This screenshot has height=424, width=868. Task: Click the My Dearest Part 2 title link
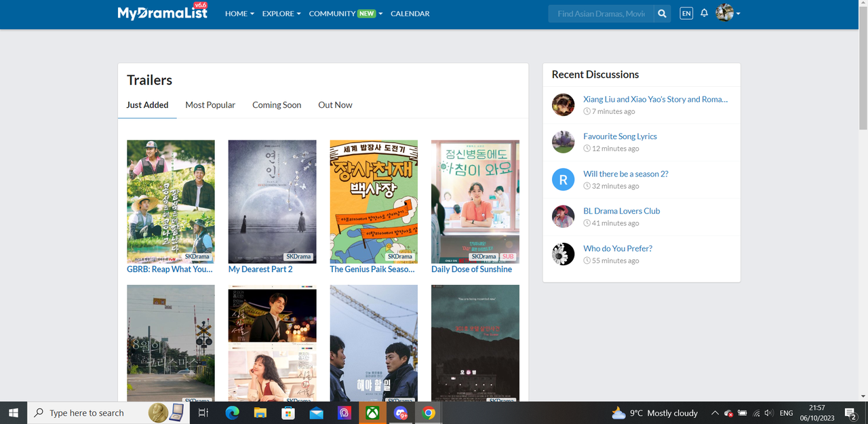click(260, 269)
